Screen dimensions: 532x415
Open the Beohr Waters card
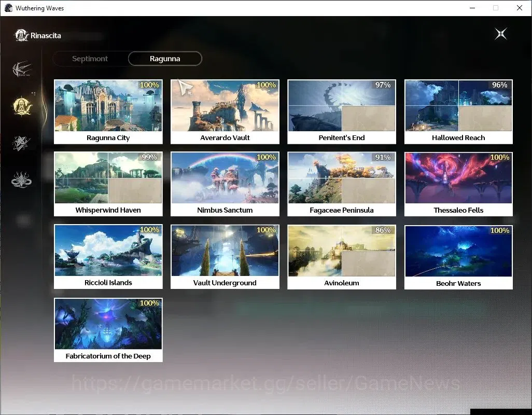458,257
